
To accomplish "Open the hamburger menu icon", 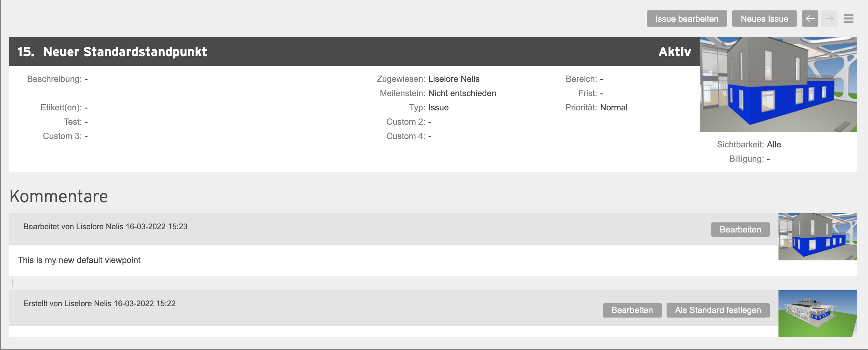I will point(849,19).
